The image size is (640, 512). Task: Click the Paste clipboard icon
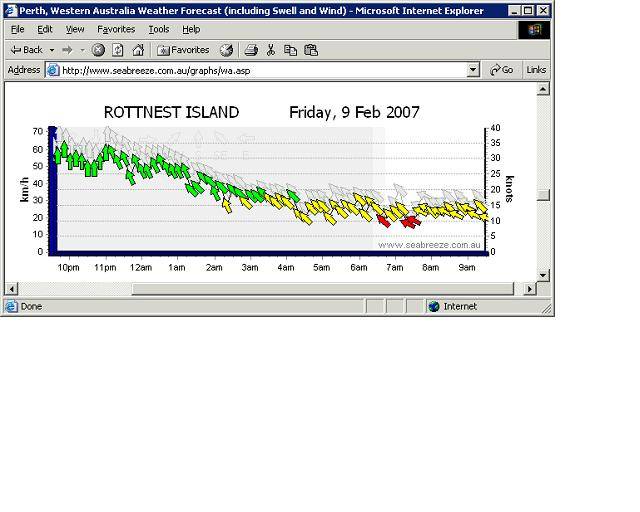click(x=310, y=50)
